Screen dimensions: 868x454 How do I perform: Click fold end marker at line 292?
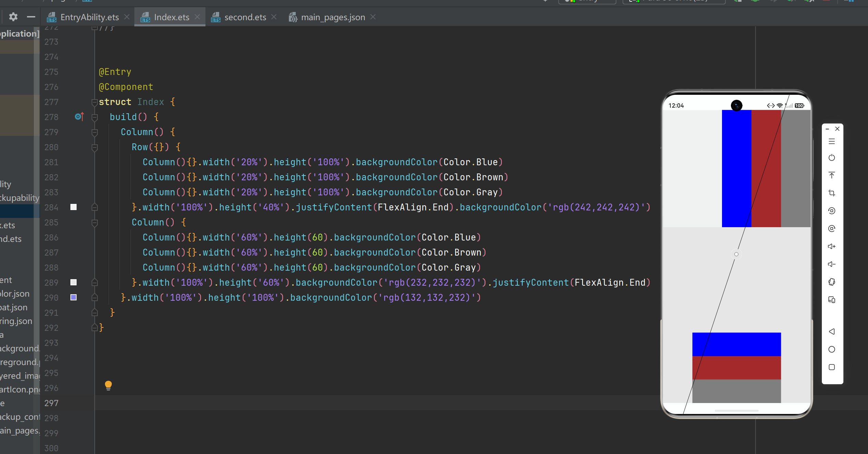click(95, 328)
